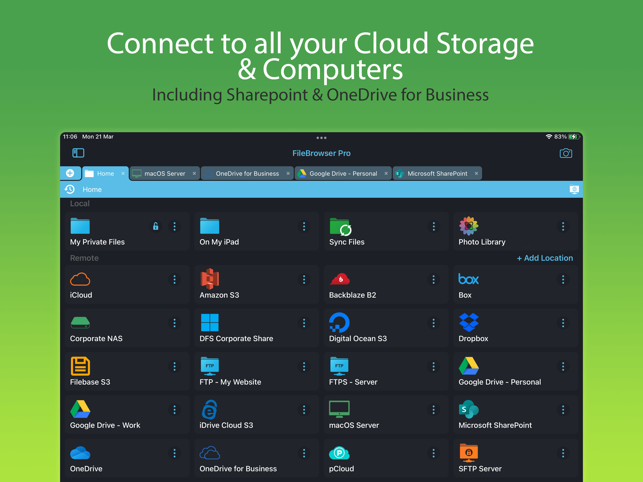Toggle the sidebar panel icon
The height and width of the screenshot is (482, 643).
point(78,153)
